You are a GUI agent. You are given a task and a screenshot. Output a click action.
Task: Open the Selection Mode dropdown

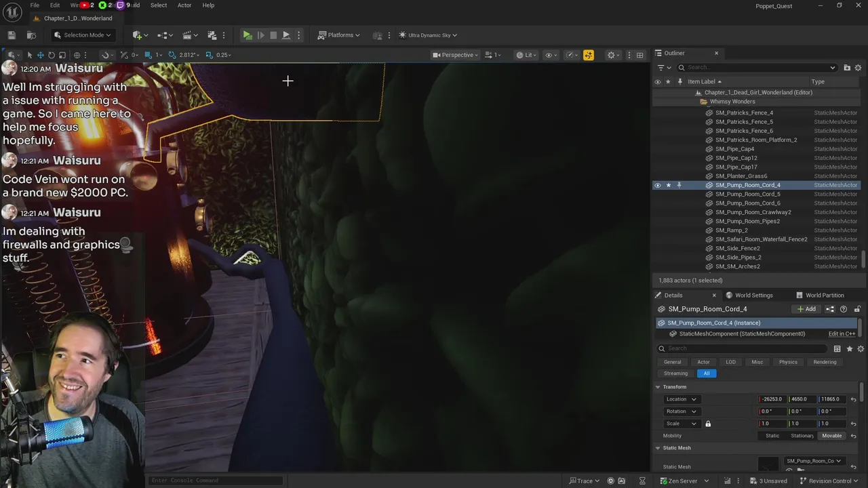[82, 35]
